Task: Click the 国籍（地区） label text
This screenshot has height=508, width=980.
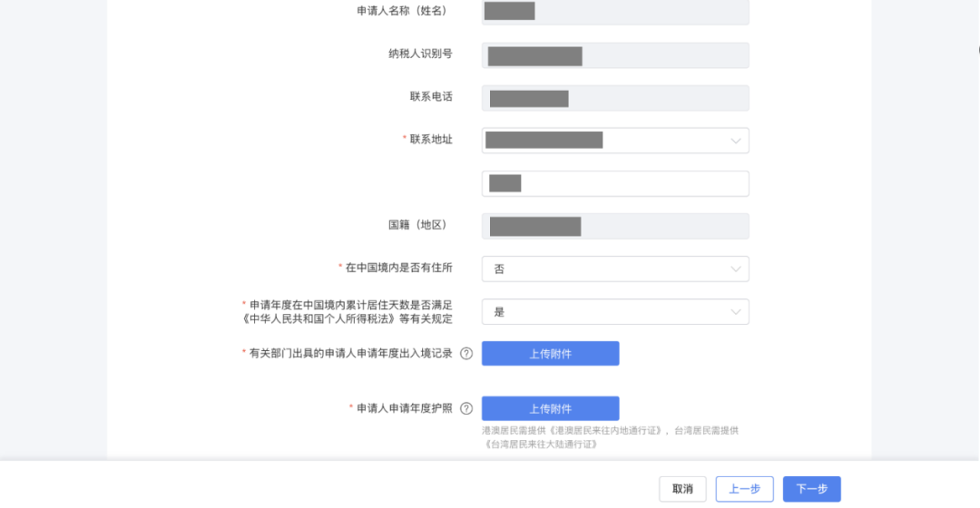Action: [x=417, y=224]
